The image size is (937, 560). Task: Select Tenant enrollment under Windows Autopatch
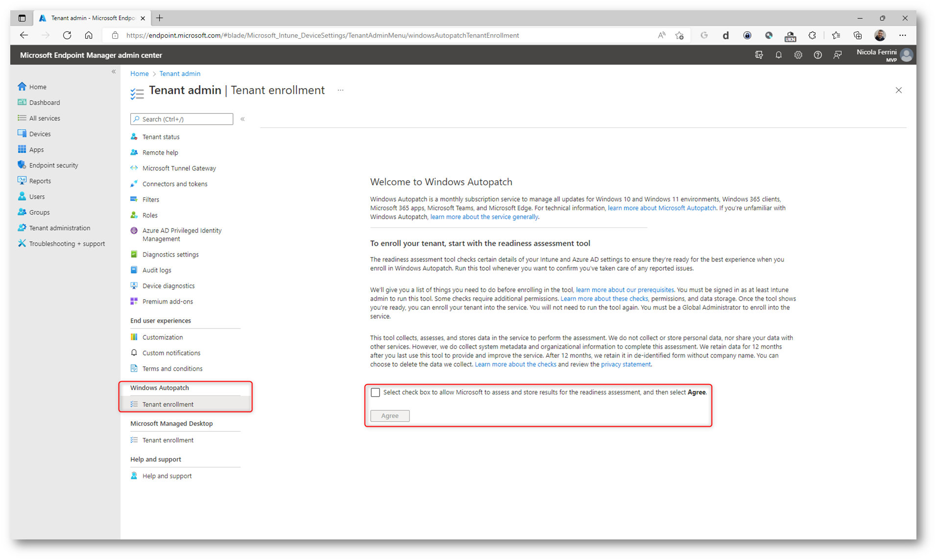168,404
